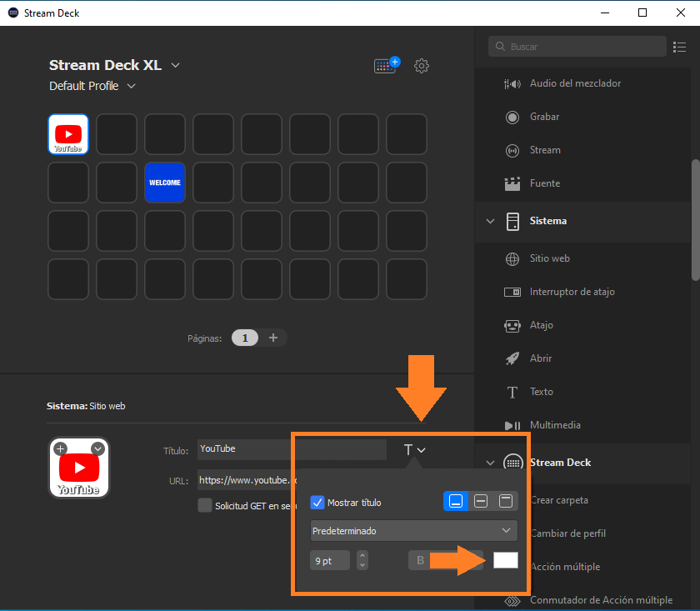The width and height of the screenshot is (700, 611).
Task: Align title to the top position
Action: tap(506, 501)
